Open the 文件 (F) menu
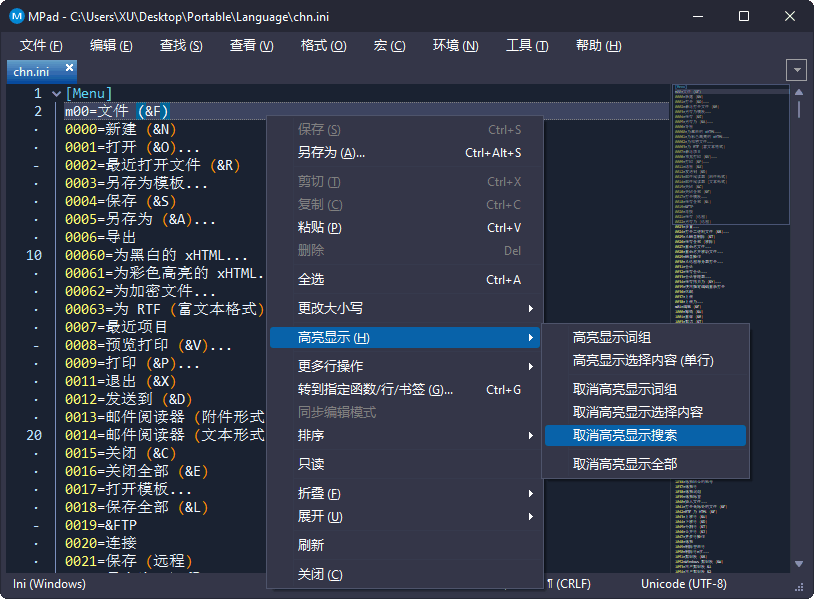 click(x=41, y=46)
